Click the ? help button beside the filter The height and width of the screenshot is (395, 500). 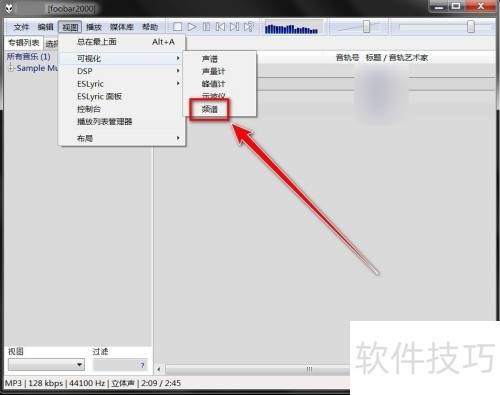[x=143, y=365]
